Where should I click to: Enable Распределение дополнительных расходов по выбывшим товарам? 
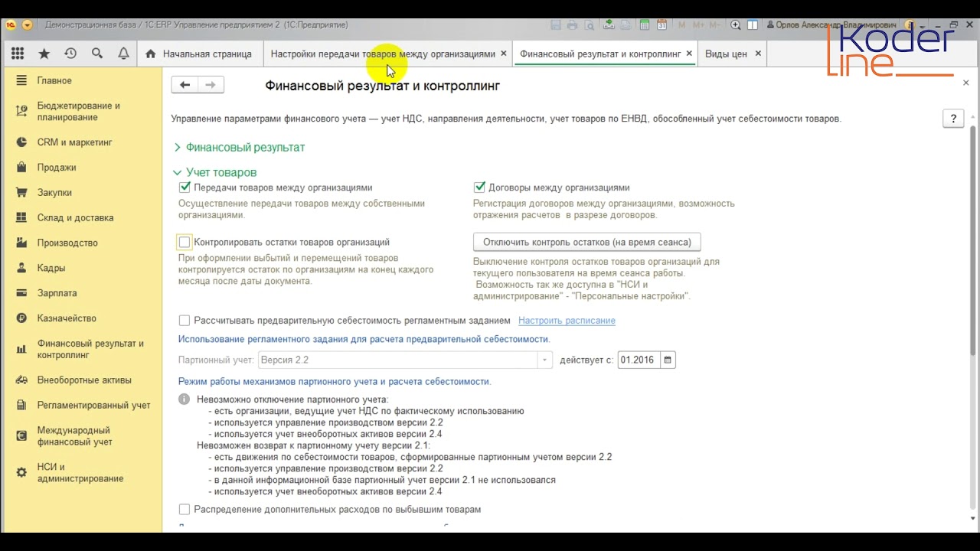pyautogui.click(x=185, y=509)
